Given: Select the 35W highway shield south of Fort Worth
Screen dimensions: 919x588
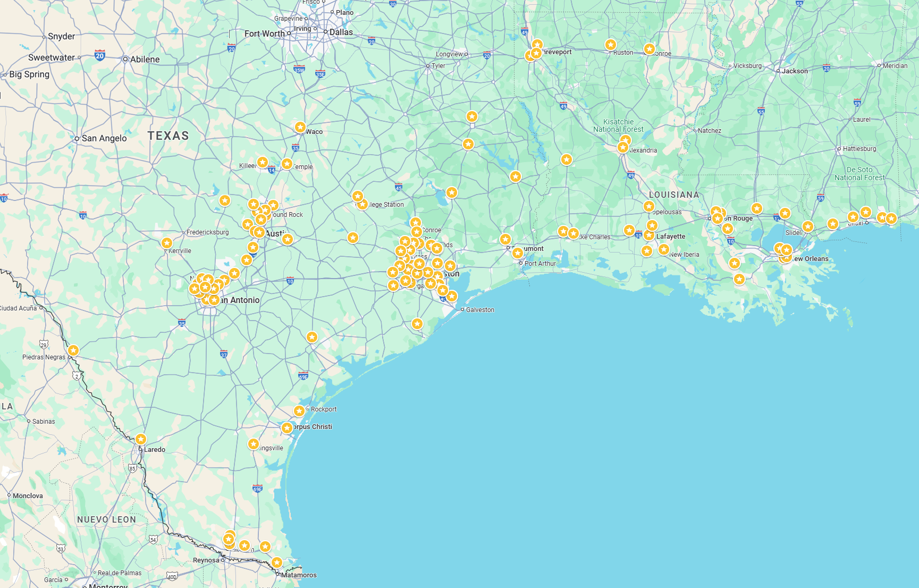Looking at the screenshot, I should coord(299,70).
